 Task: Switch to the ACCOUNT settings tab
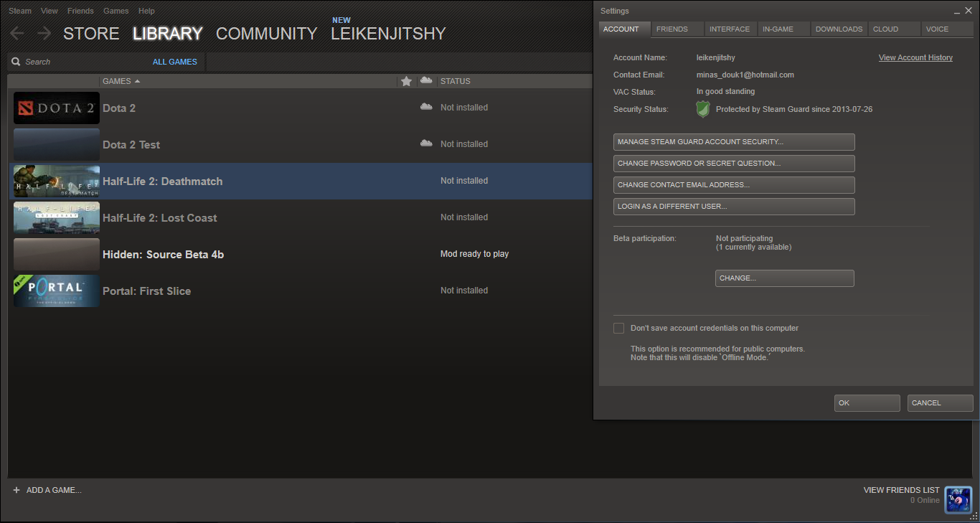click(624, 29)
